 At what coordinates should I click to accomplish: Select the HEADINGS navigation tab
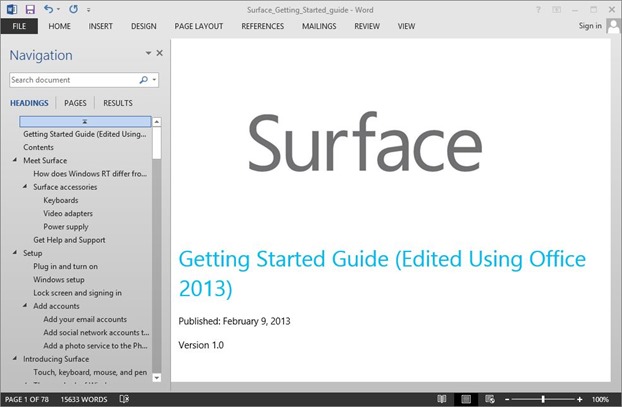pyautogui.click(x=29, y=103)
